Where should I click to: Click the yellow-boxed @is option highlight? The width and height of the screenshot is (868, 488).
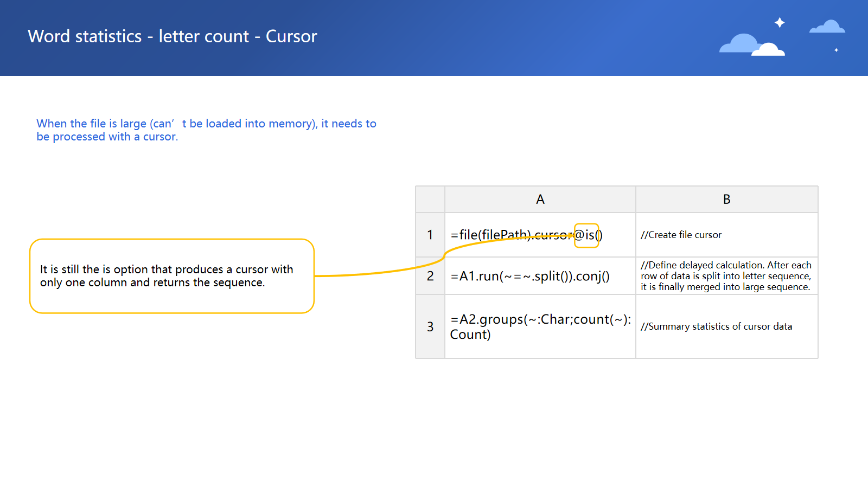click(x=586, y=235)
